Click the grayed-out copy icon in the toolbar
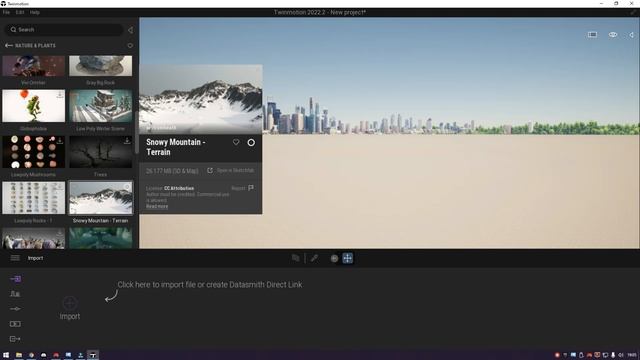 click(296, 258)
